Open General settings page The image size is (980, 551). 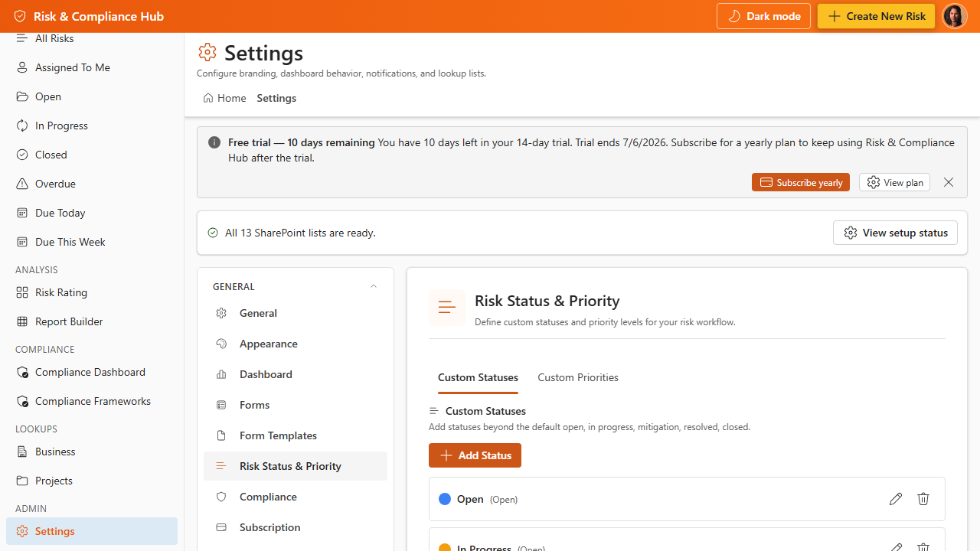click(296, 313)
